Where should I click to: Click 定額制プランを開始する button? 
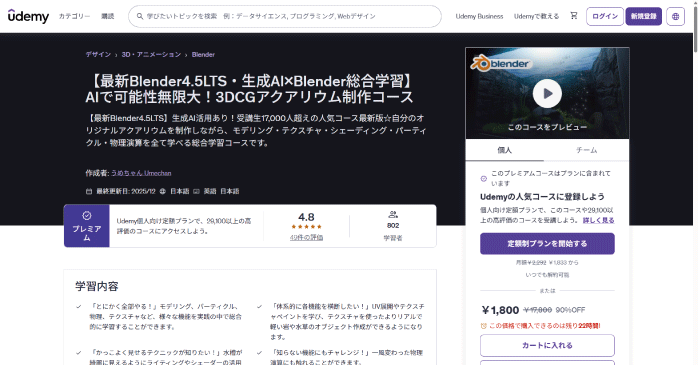click(x=547, y=243)
